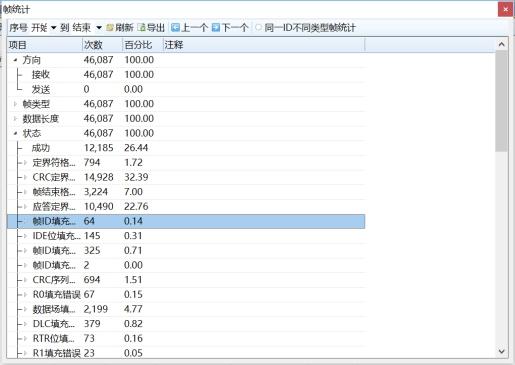
Task: Select the 状态 row label
Action: point(32,133)
